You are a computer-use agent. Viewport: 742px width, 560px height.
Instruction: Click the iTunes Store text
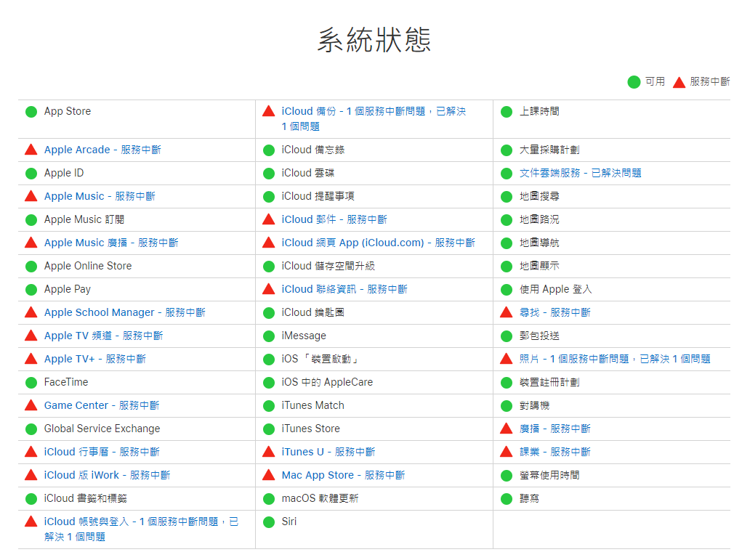pos(311,429)
